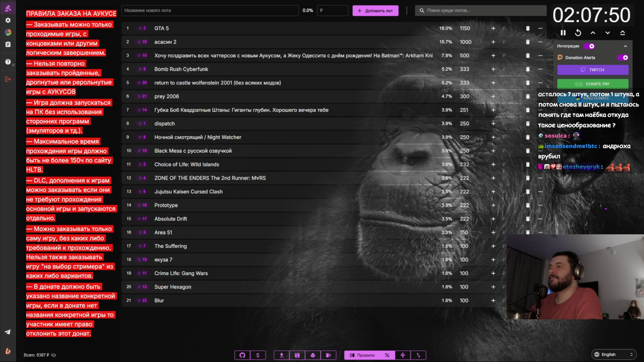Toggle the percent display button
Image resolution: width=644 pixels, height=362 pixels.
(x=387, y=355)
